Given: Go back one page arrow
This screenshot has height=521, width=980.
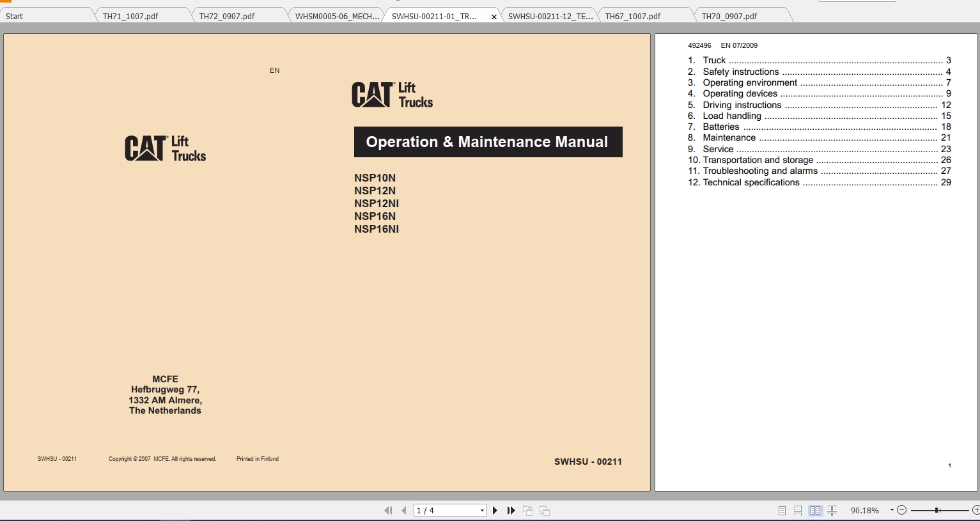Looking at the screenshot, I should coord(403,510).
